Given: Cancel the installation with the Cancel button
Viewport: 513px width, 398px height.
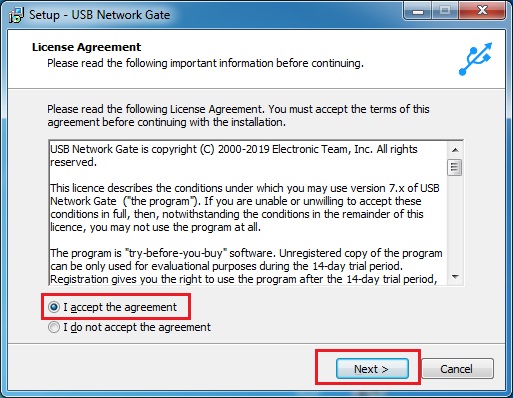Looking at the screenshot, I should [457, 369].
